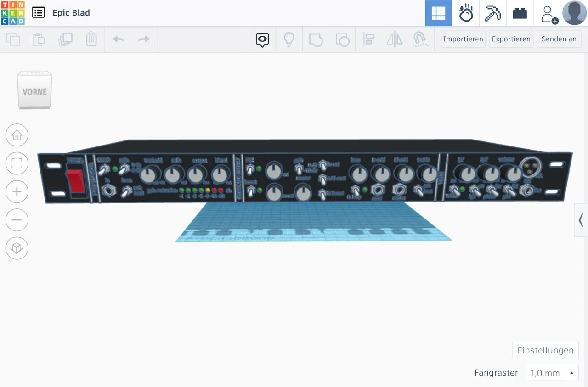Switch between perspective and orthographic view
The image size is (588, 387).
pyautogui.click(x=17, y=248)
